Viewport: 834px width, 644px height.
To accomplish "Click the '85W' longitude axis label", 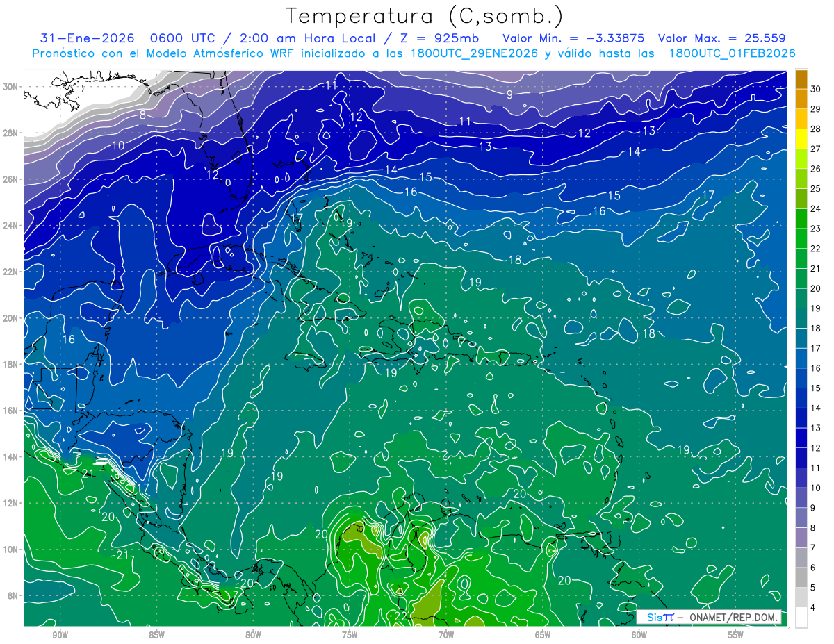I will click(156, 635).
